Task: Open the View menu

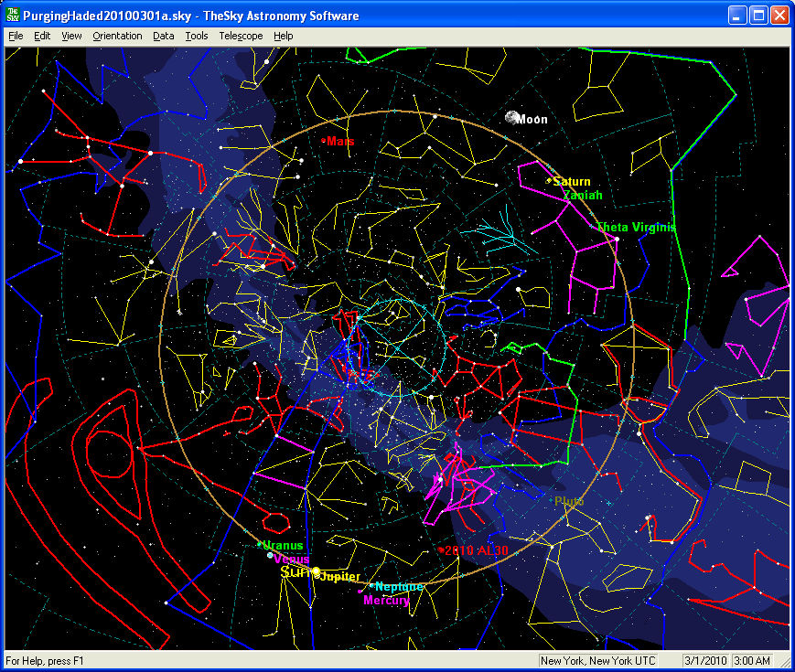Action: pos(71,36)
